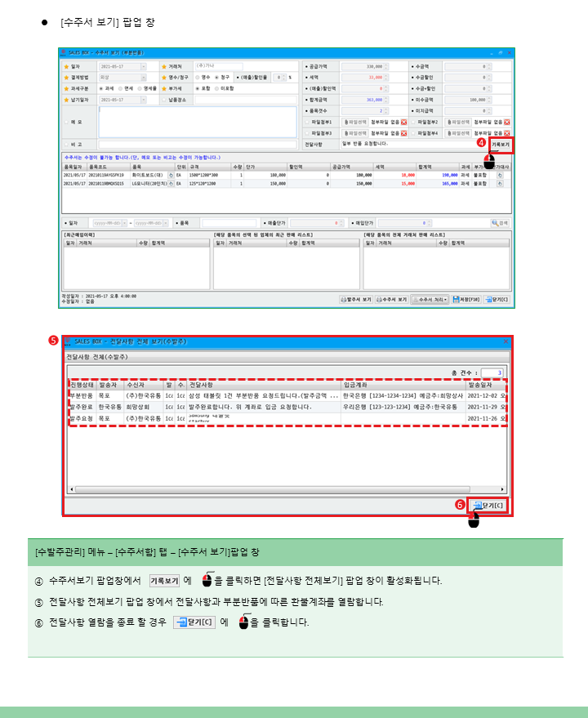Click right scroll arrow in 전달사항 list
588x718 pixels.
click(x=502, y=489)
